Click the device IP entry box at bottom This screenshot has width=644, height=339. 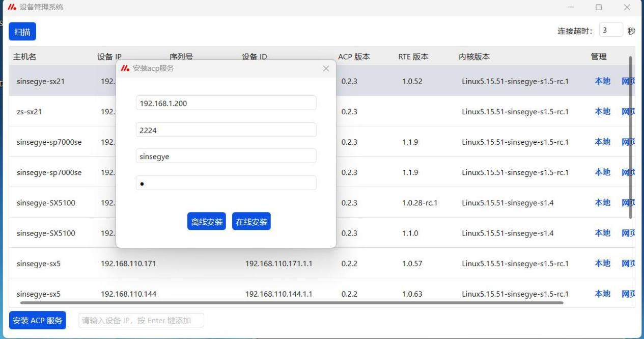(x=141, y=320)
